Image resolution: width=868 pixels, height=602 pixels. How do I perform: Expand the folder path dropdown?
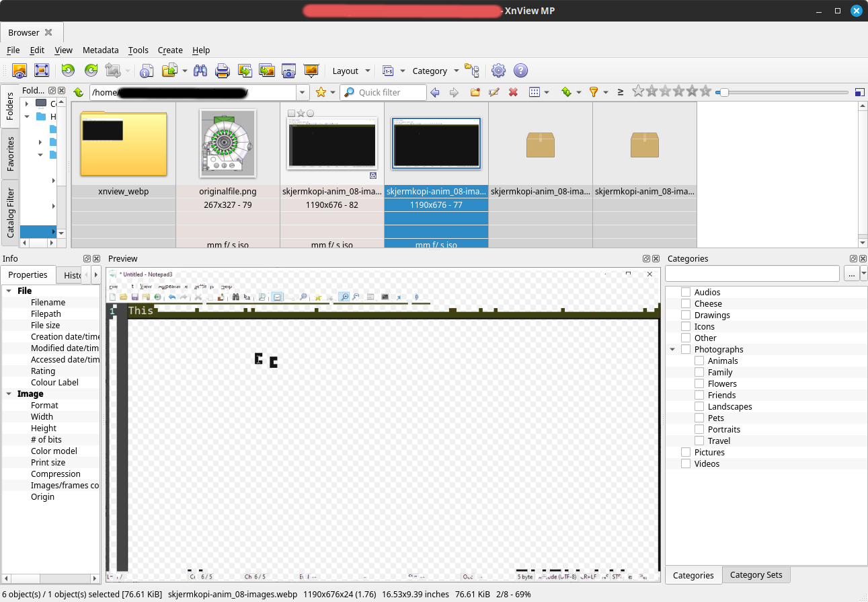[x=303, y=92]
